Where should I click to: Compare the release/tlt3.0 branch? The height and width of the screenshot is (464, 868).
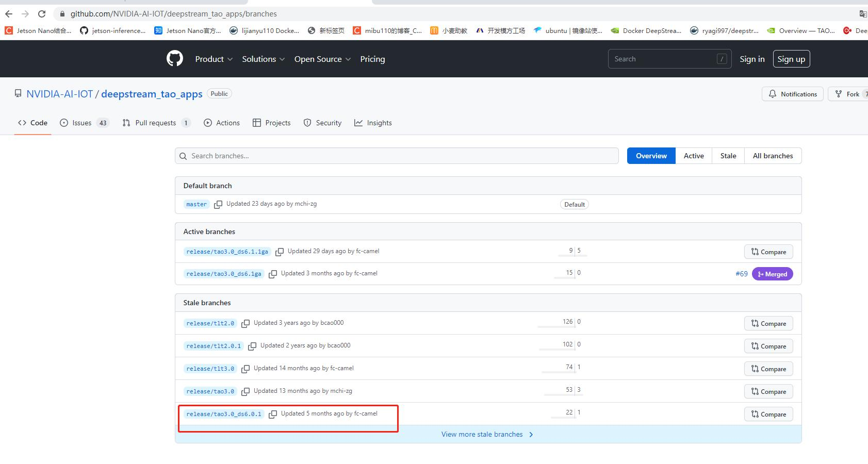coord(768,369)
